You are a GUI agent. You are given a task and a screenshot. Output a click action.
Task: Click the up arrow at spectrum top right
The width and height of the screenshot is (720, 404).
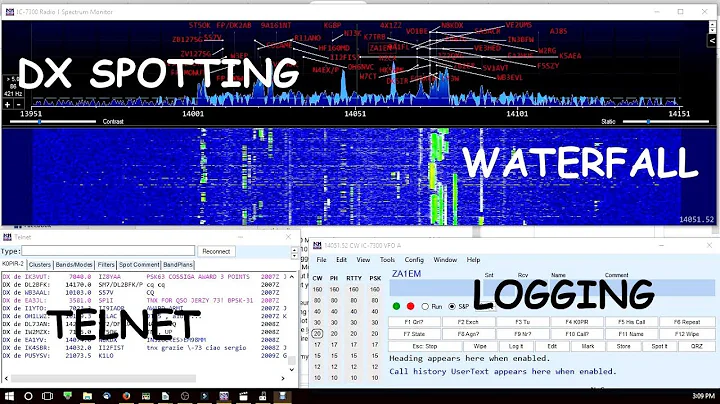(x=712, y=24)
